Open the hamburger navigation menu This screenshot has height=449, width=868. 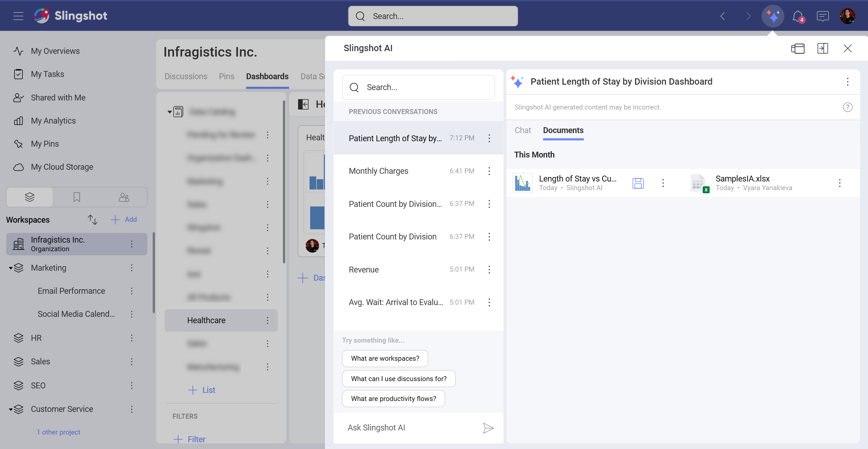(18, 16)
